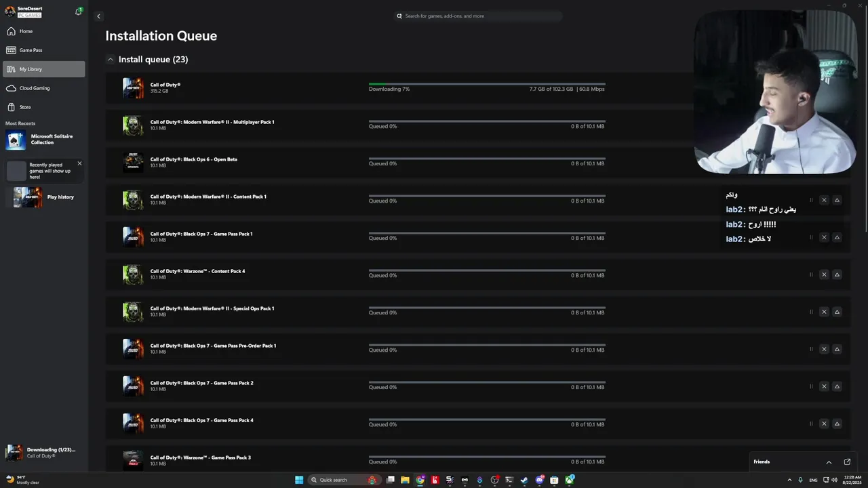Open Black Ops 6 Open Beta title

tap(194, 159)
